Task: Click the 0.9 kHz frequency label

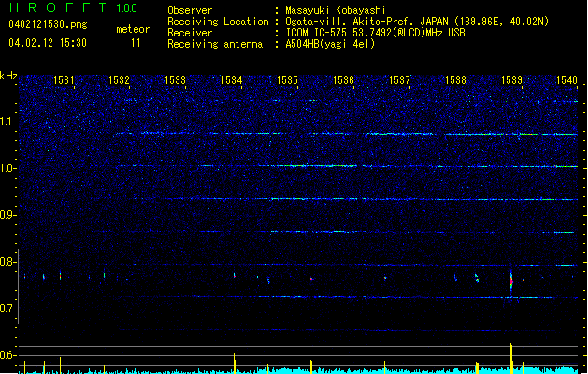Action: pos(8,215)
